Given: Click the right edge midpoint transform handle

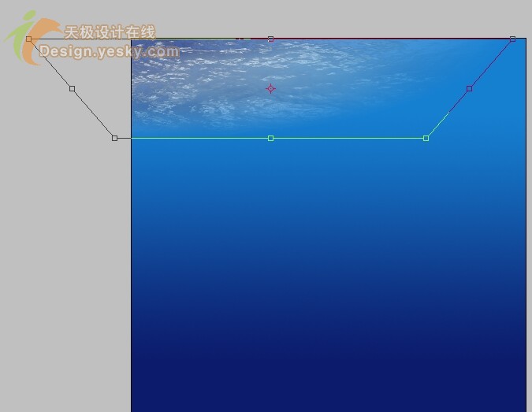Looking at the screenshot, I should pos(469,88).
